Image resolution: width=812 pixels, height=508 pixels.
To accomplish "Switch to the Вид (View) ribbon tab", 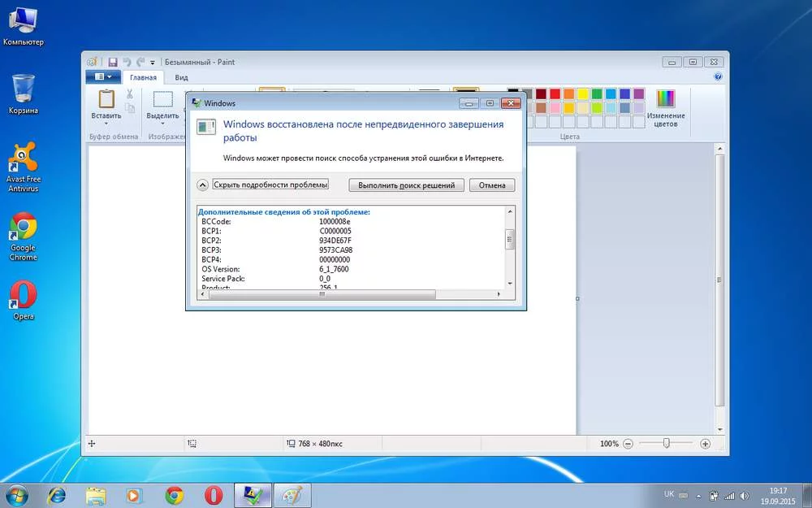I will (182, 77).
